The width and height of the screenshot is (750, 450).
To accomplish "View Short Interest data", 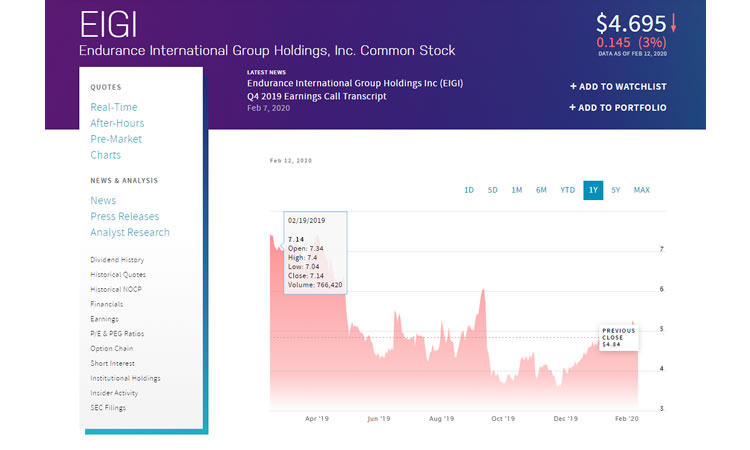I will tap(113, 363).
